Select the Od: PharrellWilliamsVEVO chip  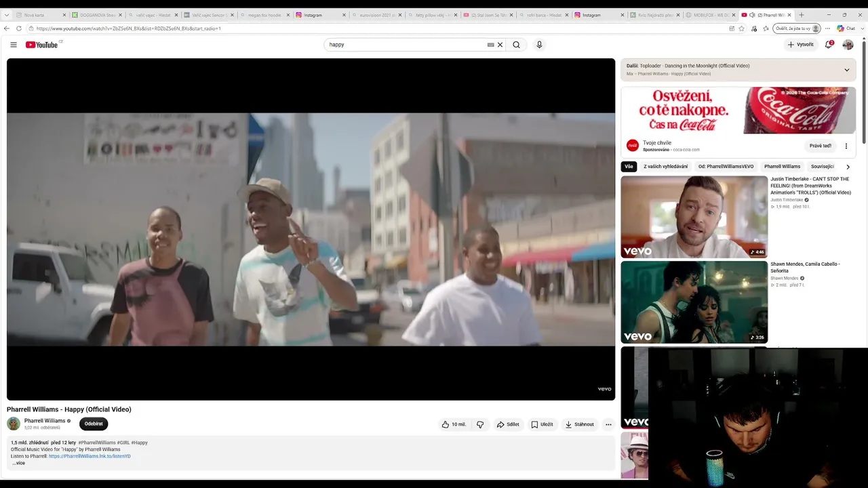(x=726, y=167)
